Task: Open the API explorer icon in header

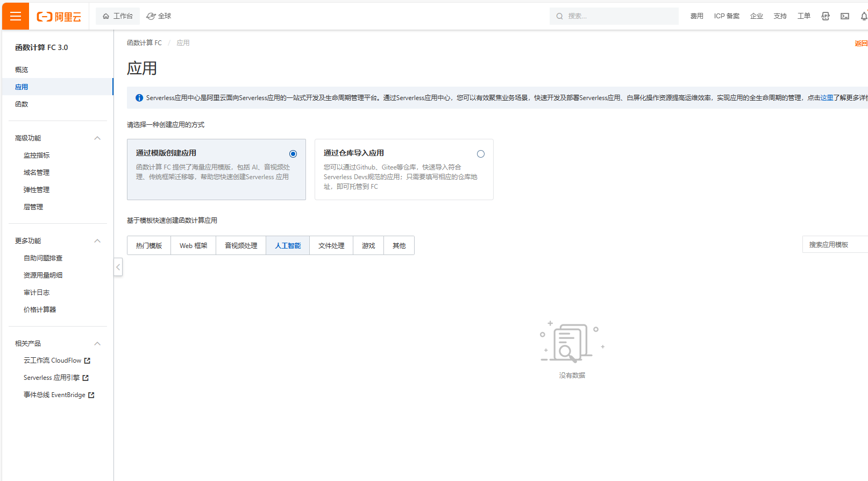Action: [826, 16]
